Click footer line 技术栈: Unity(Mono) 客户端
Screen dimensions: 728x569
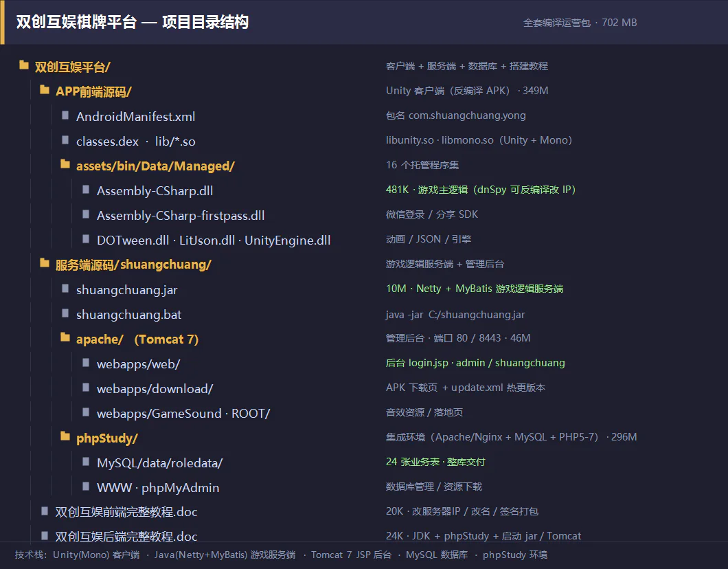[281, 555]
